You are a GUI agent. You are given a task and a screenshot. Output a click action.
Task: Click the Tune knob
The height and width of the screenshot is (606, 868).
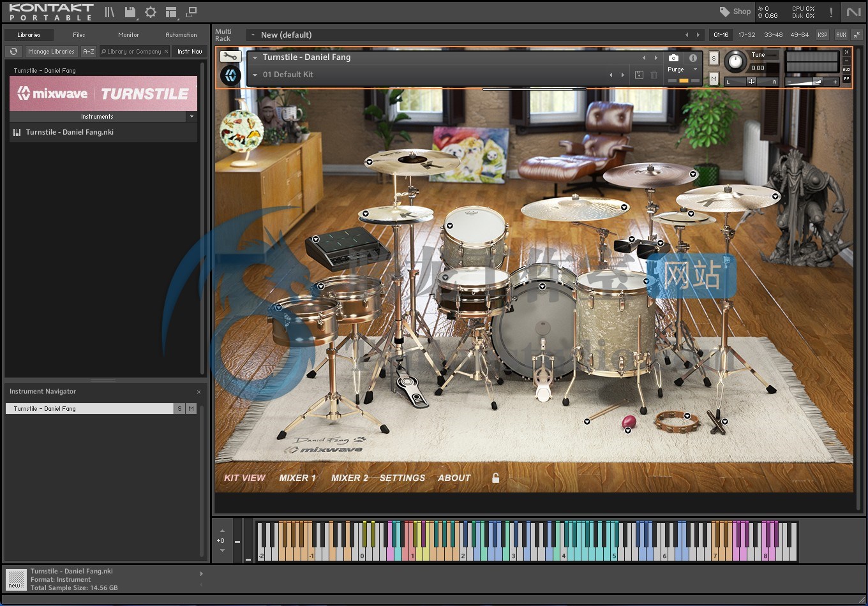click(x=735, y=61)
